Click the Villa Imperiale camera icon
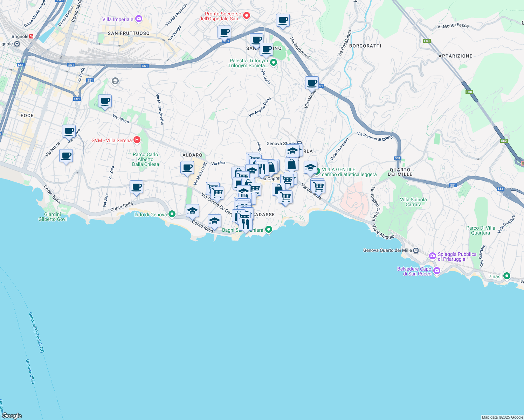The width and height of the screenshot is (524, 420). 139,19
